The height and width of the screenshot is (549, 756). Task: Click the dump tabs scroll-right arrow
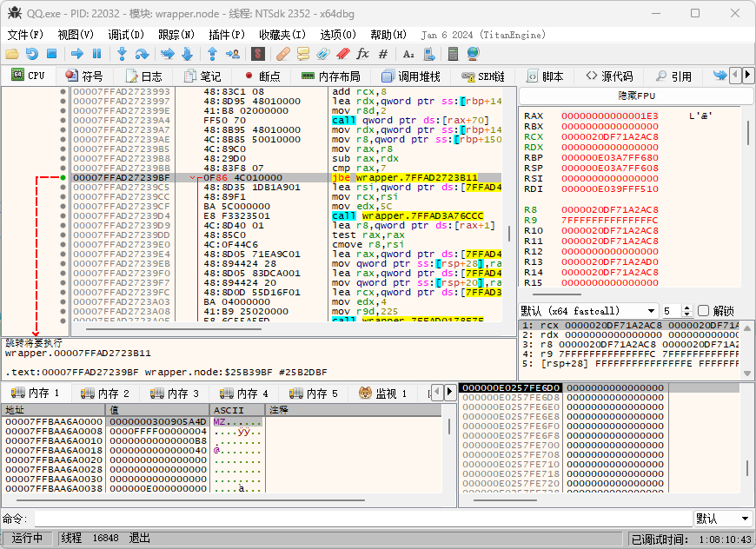click(x=449, y=392)
